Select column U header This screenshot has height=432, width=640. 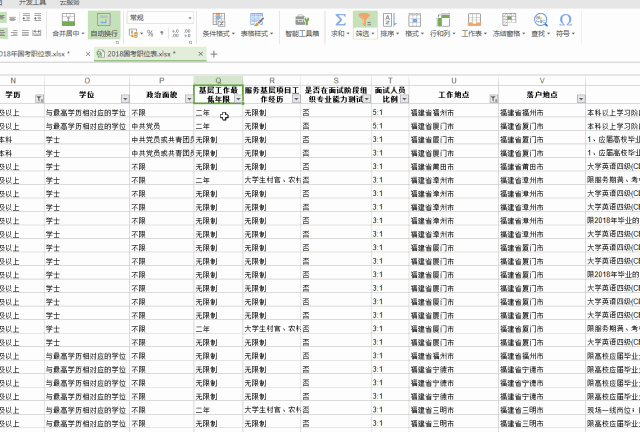pos(453,80)
